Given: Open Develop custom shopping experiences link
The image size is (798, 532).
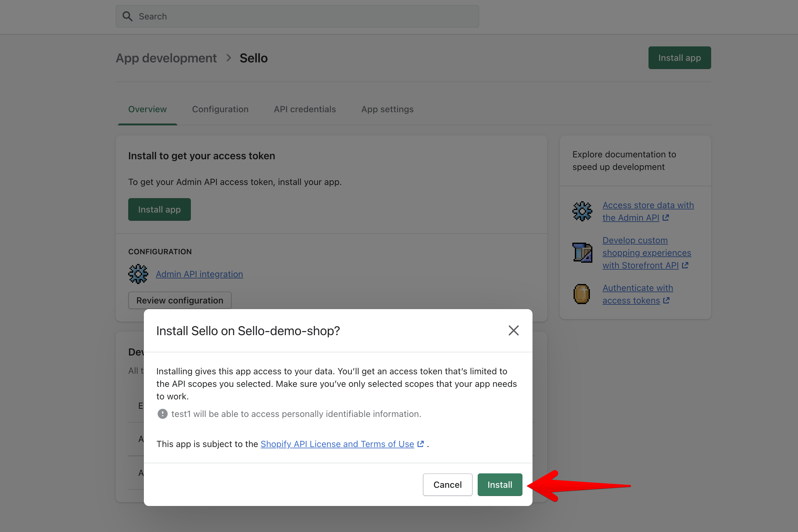Looking at the screenshot, I should 646,253.
